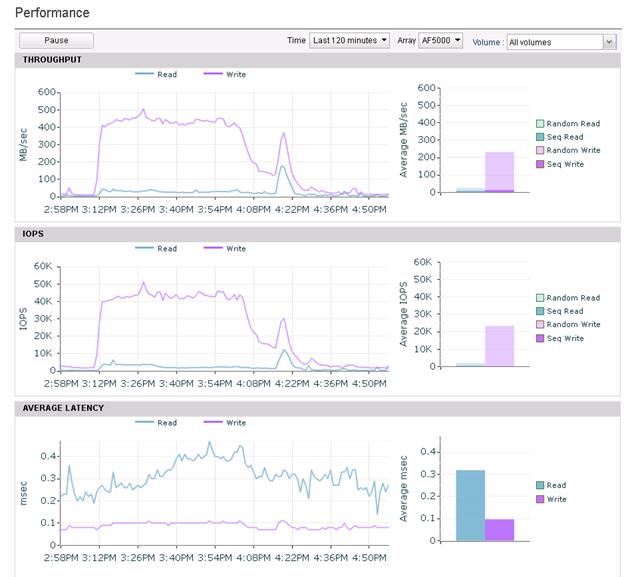
Task: Click Random Write swatch in Throughput legend
Action: click(x=540, y=150)
